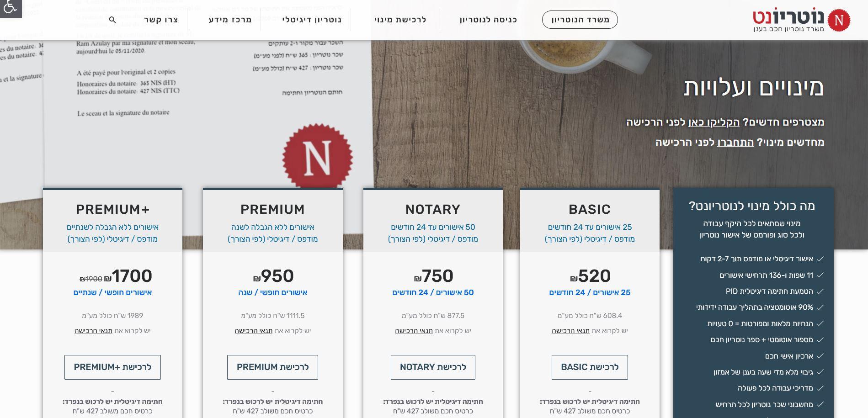This screenshot has width=868, height=418.
Task: Open תנאי הרכישה link under PREMIUM+ plan
Action: pos(93,331)
